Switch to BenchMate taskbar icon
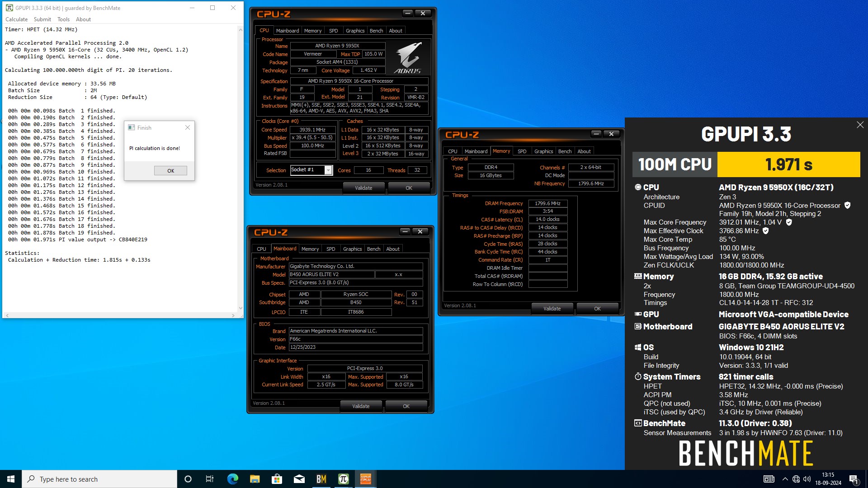Screen dimensions: 868x488 (x=321, y=479)
